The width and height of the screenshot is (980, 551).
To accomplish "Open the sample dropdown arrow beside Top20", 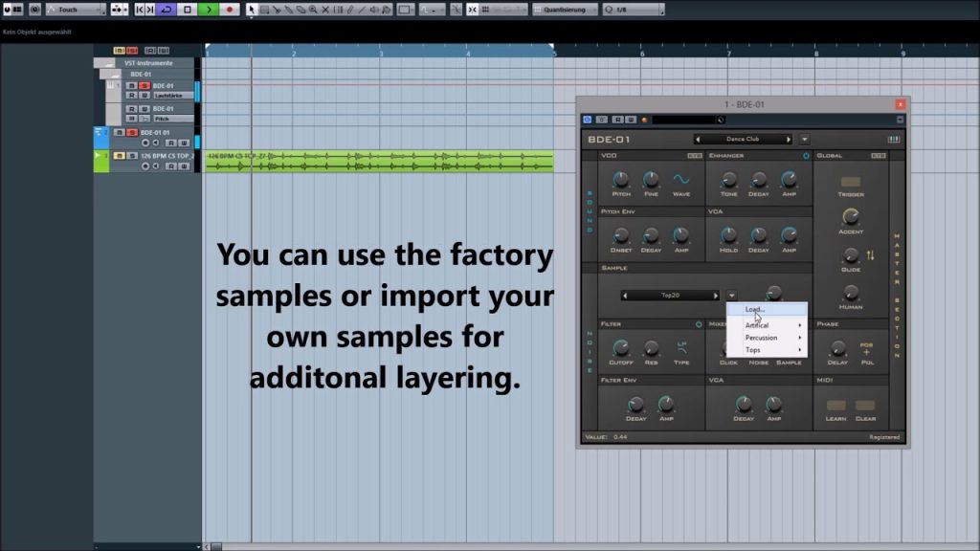I will [x=731, y=296].
